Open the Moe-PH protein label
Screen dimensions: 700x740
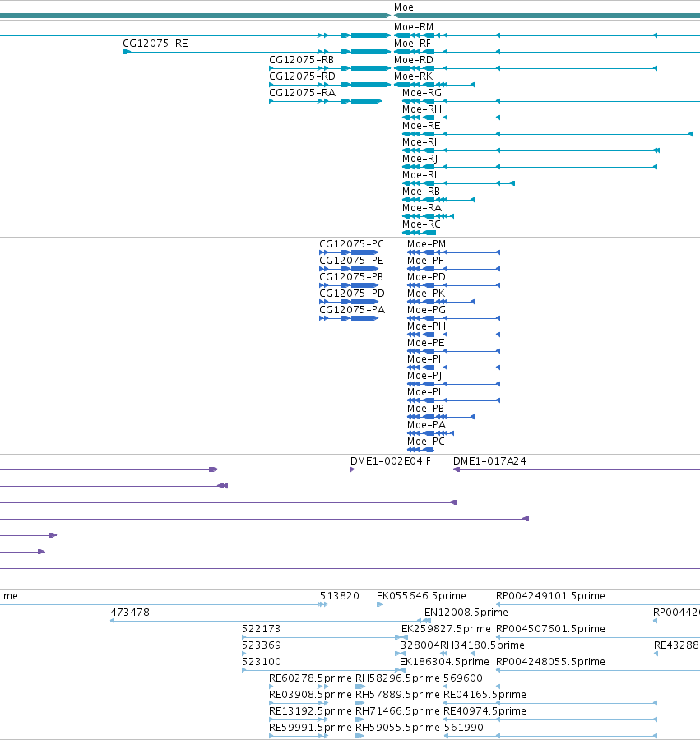pyautogui.click(x=426, y=326)
